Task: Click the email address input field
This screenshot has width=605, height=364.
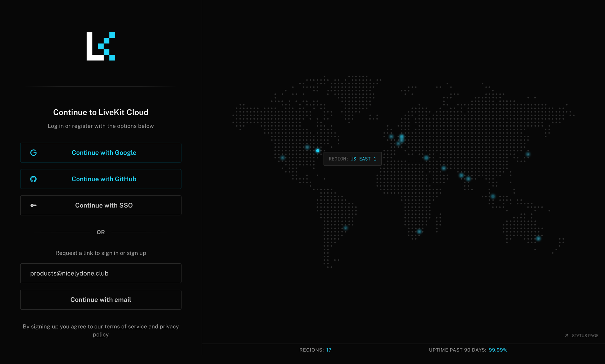Action: [x=101, y=273]
